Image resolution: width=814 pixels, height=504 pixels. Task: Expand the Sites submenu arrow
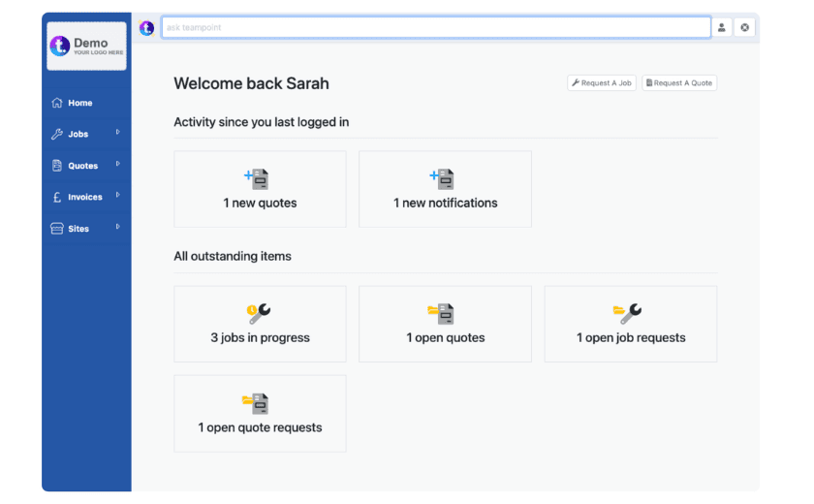(118, 226)
